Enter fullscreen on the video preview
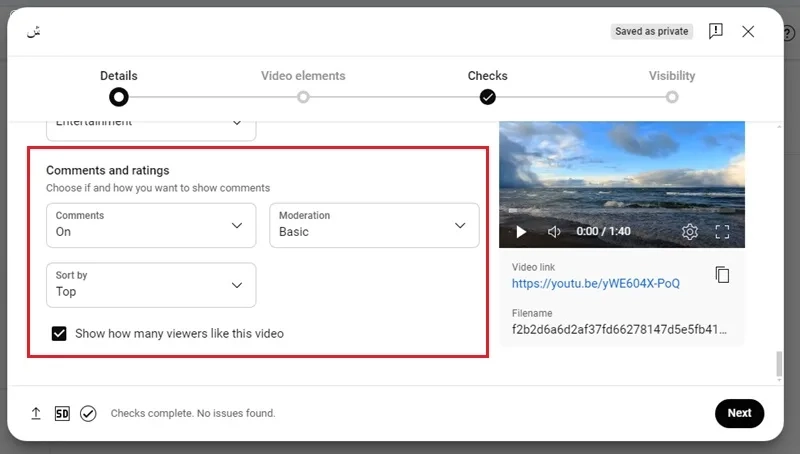Viewport: 800px width, 454px height. pyautogui.click(x=722, y=232)
